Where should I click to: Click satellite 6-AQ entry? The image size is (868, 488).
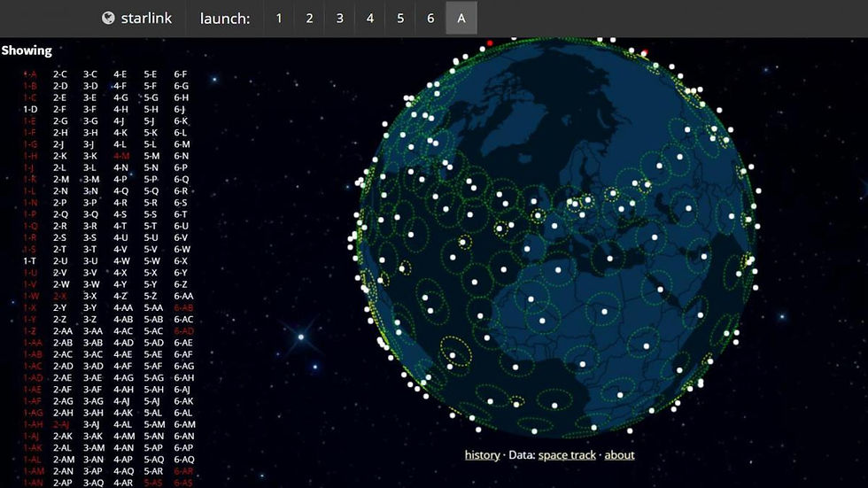point(184,460)
